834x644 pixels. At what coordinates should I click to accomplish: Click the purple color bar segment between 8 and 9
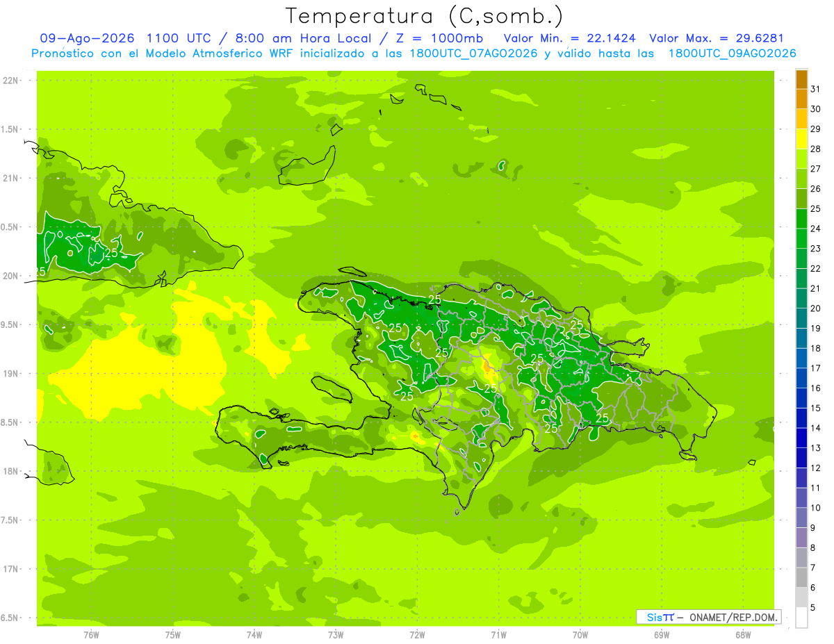pos(802,538)
